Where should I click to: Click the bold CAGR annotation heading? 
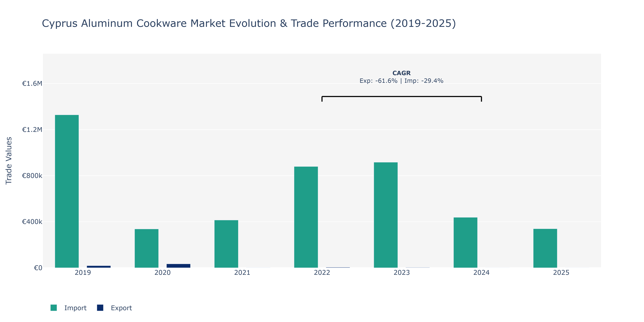402,73
